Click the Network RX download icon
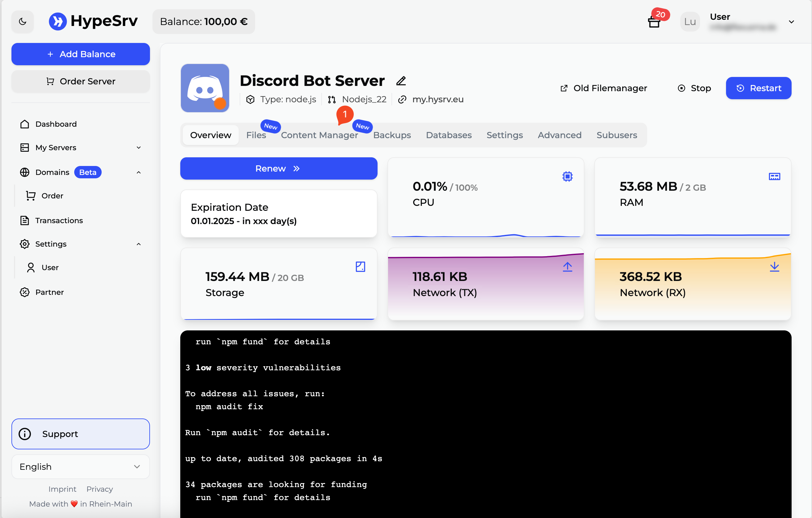 tap(774, 267)
